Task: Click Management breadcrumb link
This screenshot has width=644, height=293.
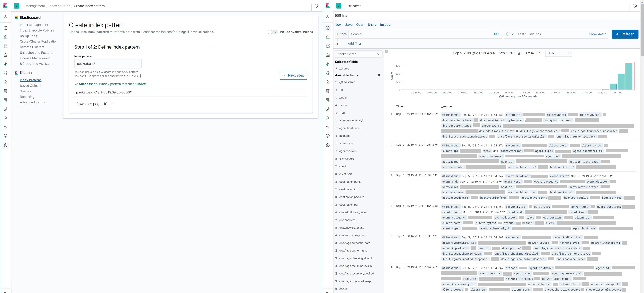Action: [x=35, y=6]
